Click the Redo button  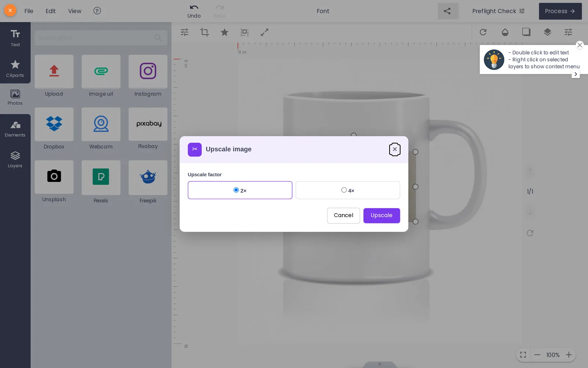pos(219,11)
